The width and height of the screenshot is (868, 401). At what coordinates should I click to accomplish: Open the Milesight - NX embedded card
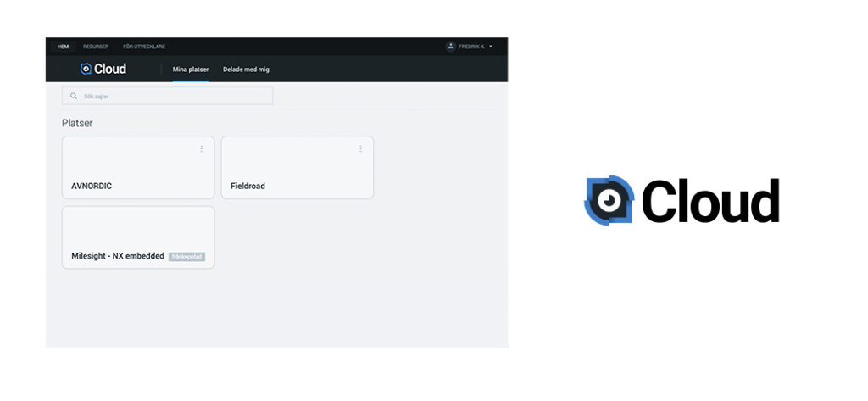point(119,237)
